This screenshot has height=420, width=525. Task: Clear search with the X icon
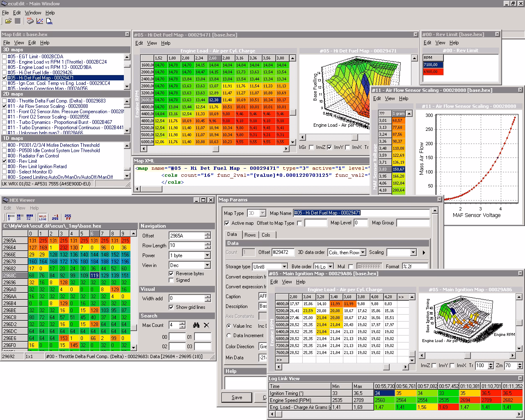click(206, 325)
